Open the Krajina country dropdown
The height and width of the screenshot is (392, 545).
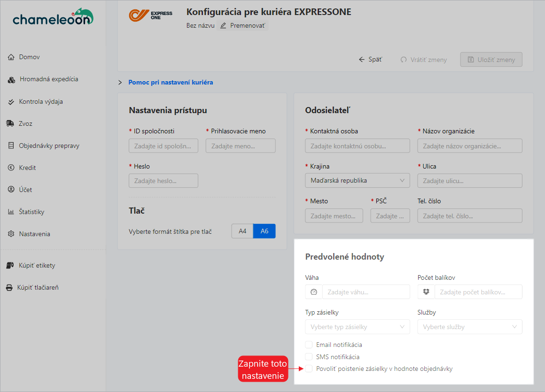pyautogui.click(x=357, y=180)
